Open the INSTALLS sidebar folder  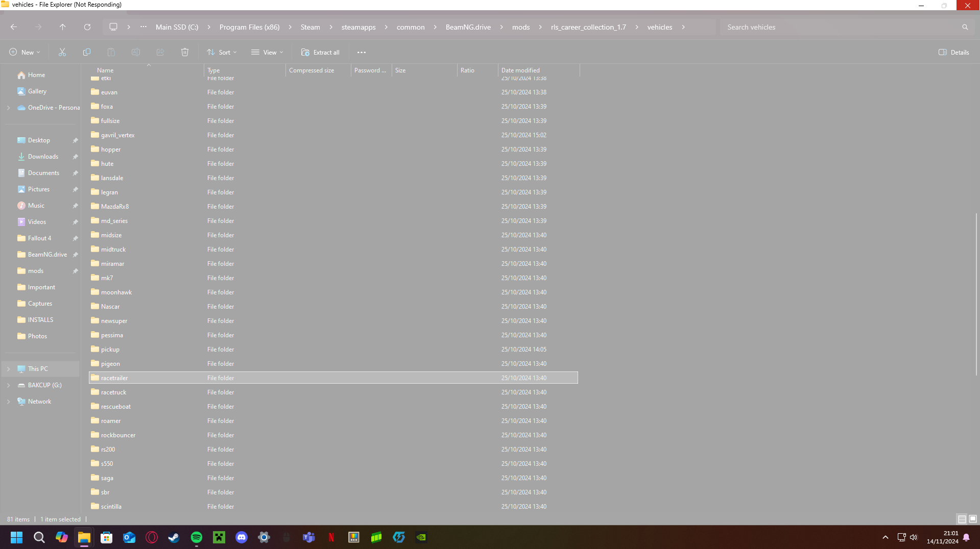click(x=40, y=320)
